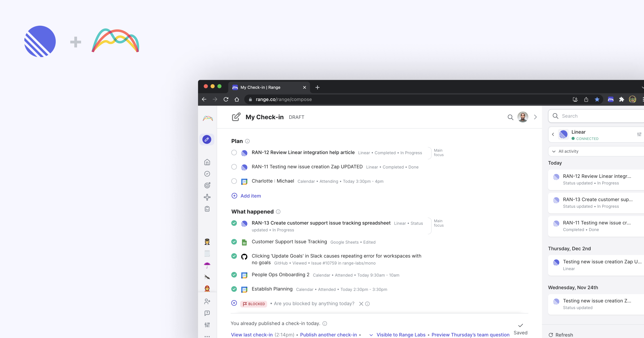The height and width of the screenshot is (338, 644).
Task: Expand the All activity filter dropdown
Action: [596, 151]
